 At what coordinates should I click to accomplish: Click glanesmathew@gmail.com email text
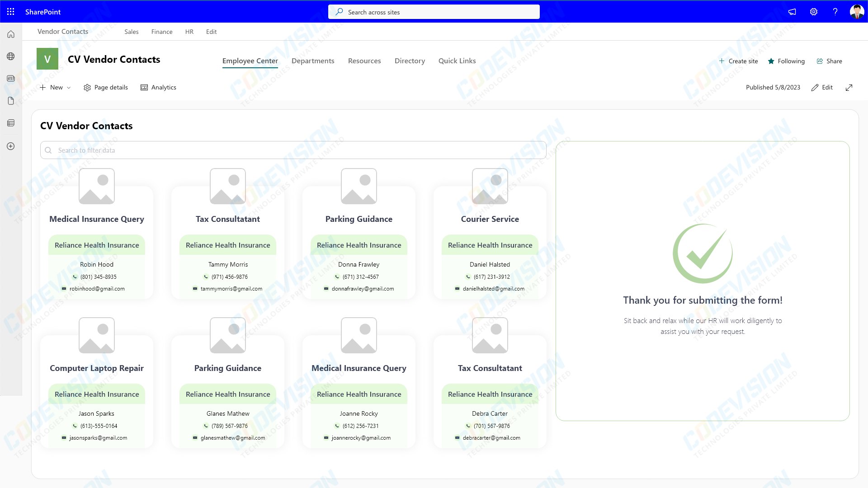coord(233,438)
